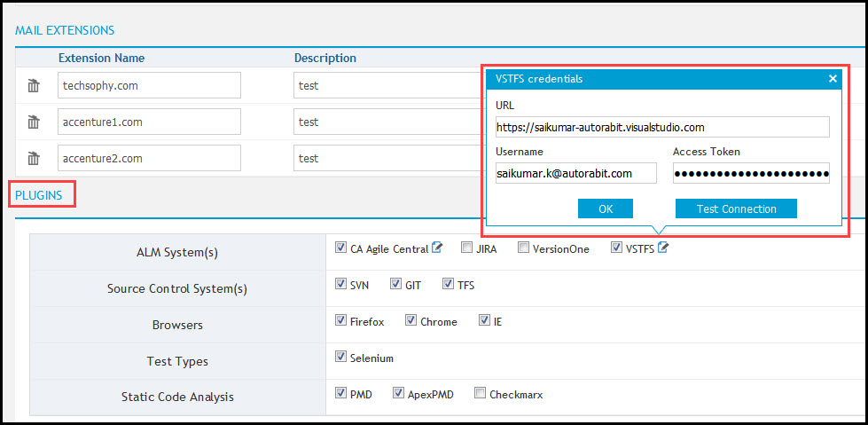This screenshot has width=868, height=425.
Task: Click the Browsers row label
Action: tap(177, 325)
